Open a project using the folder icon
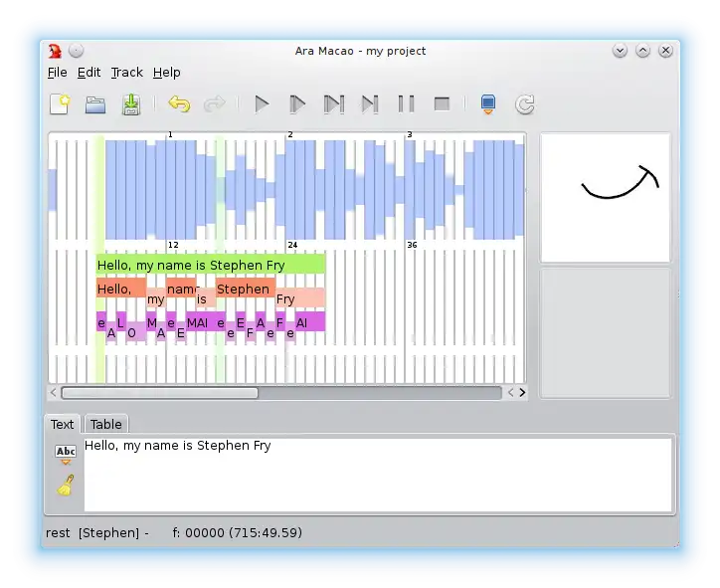720x588 pixels. tap(95, 104)
